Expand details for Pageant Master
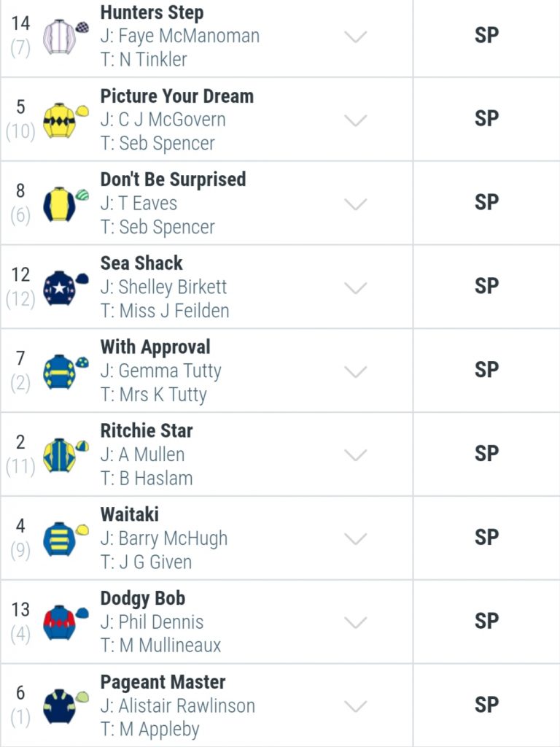 pos(355,706)
